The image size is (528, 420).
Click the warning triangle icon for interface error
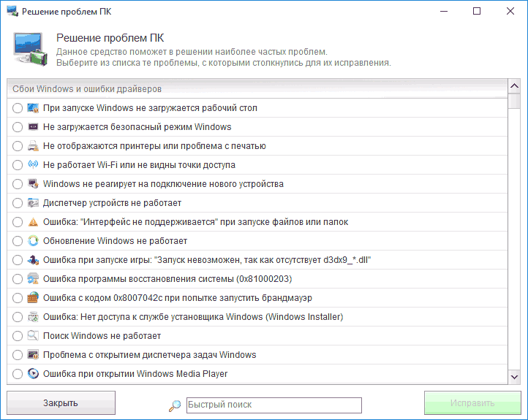(33, 222)
